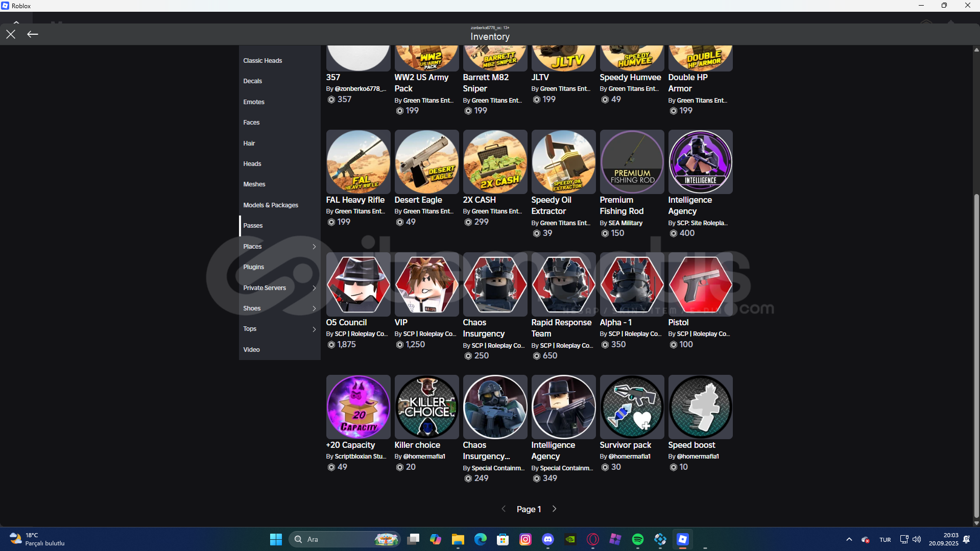
Task: Select the Classic Heads category
Action: pos(280,61)
